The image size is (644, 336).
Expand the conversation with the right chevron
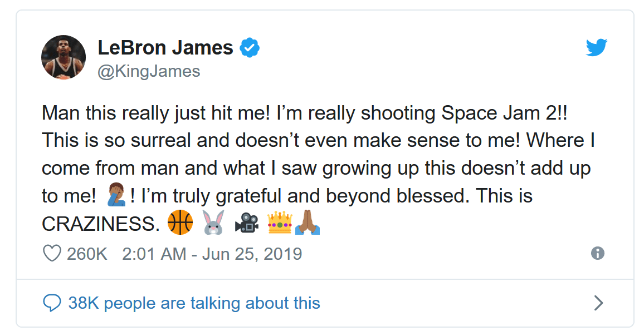[598, 303]
